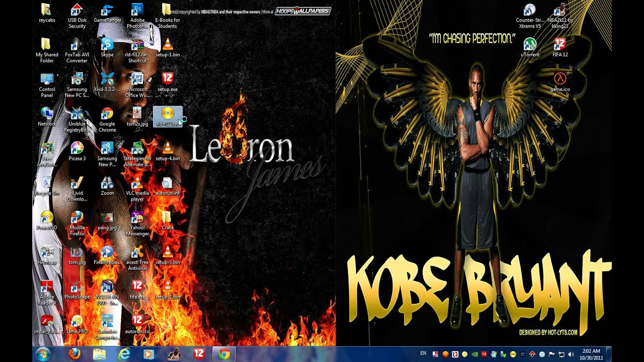Select the autorun.inf file

(168, 186)
